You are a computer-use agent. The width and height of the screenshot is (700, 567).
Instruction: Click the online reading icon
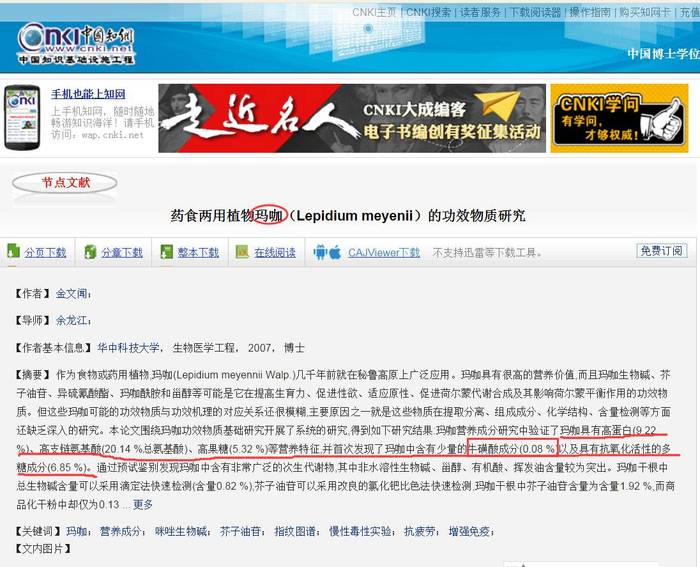click(x=242, y=252)
